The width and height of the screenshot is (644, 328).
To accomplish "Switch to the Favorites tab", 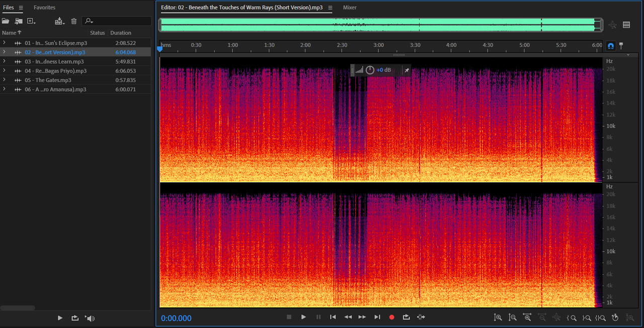I will point(44,8).
